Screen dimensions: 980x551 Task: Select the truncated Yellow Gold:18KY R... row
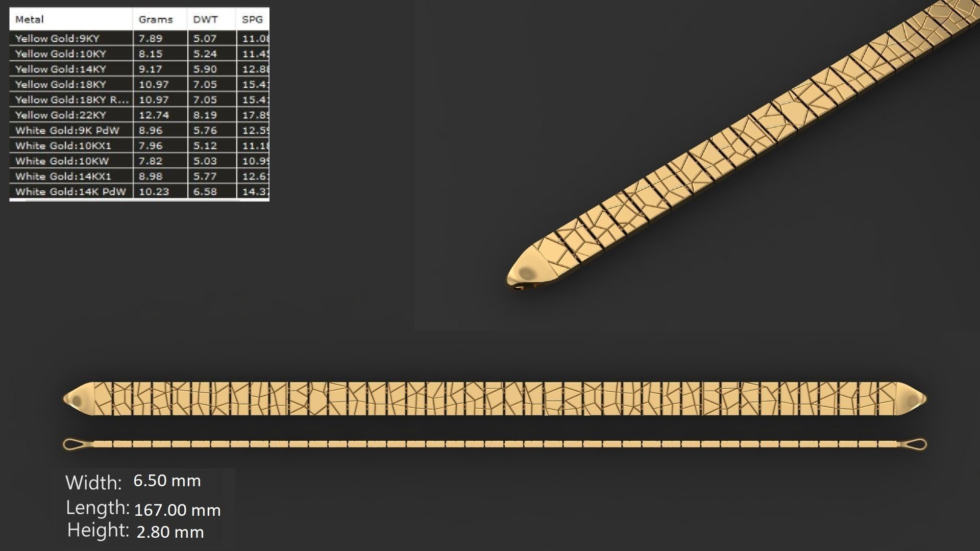pyautogui.click(x=71, y=99)
